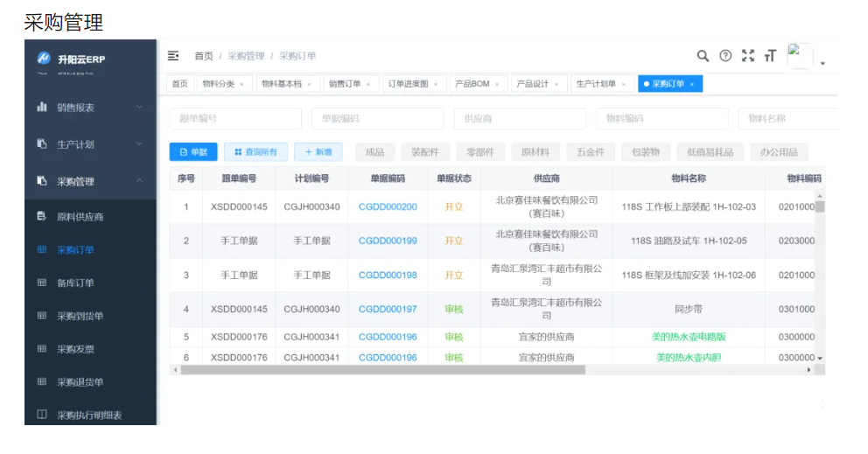The image size is (868, 454).
Task: Open the search magnifier icon
Action: coord(703,56)
